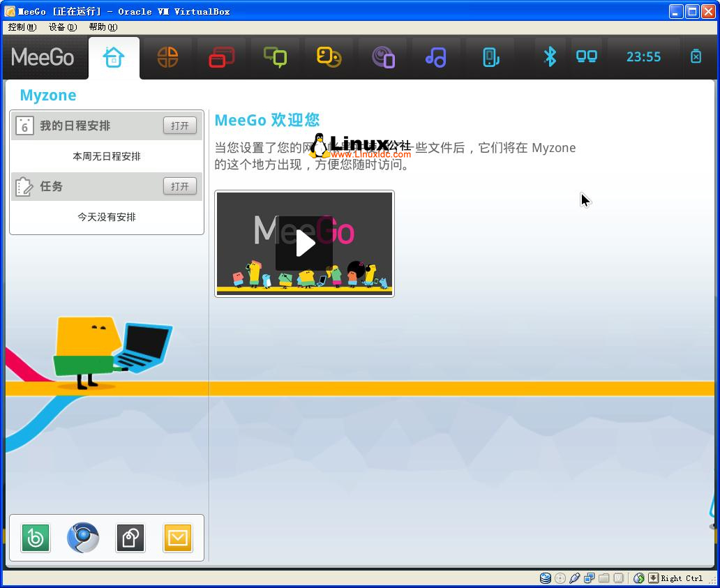Open the yellow people panel icon
The image size is (720, 588).
pyautogui.click(x=329, y=57)
